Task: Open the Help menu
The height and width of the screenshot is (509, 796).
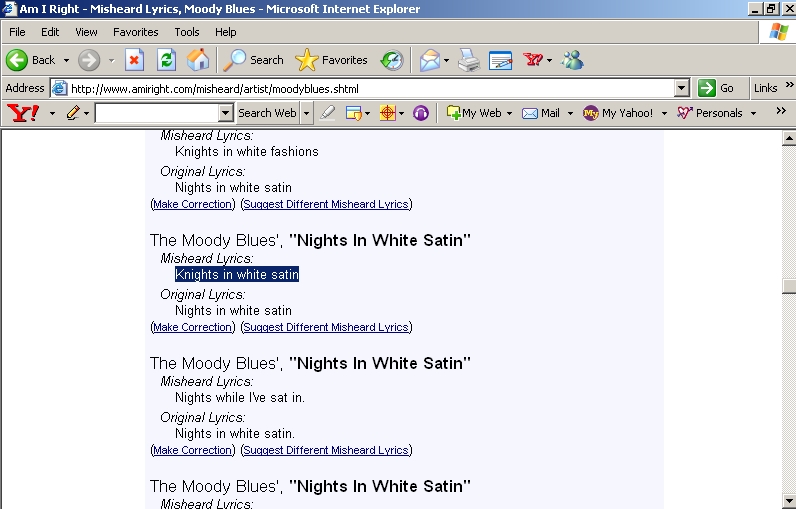Action: pos(225,32)
